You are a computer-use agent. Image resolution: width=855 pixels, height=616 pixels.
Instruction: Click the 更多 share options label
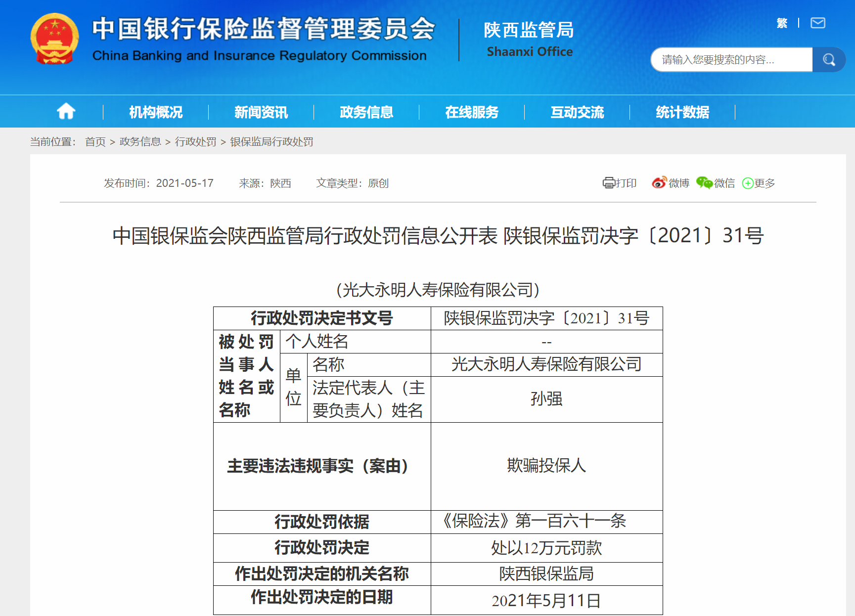pyautogui.click(x=765, y=183)
